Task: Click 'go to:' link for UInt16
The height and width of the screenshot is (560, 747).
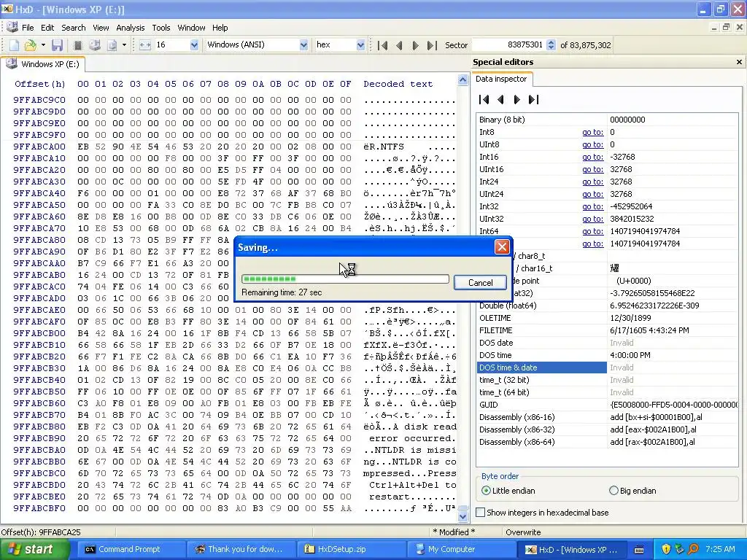Action: pyautogui.click(x=592, y=169)
